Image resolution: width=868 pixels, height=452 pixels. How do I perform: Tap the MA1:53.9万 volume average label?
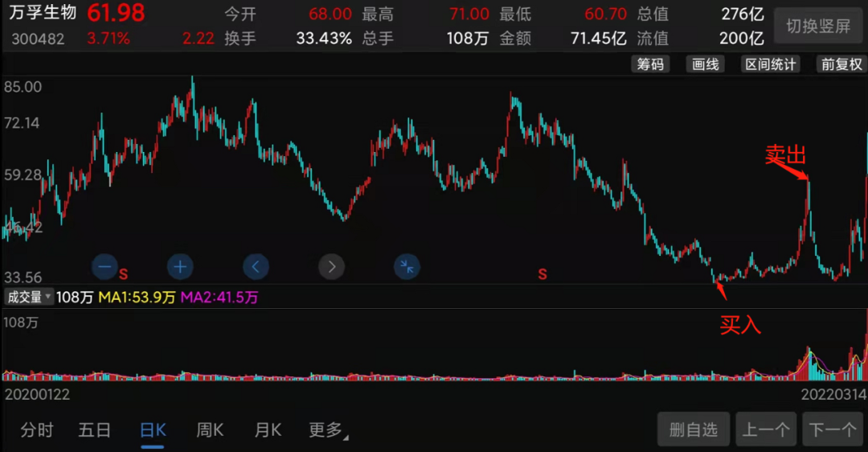[x=137, y=298]
